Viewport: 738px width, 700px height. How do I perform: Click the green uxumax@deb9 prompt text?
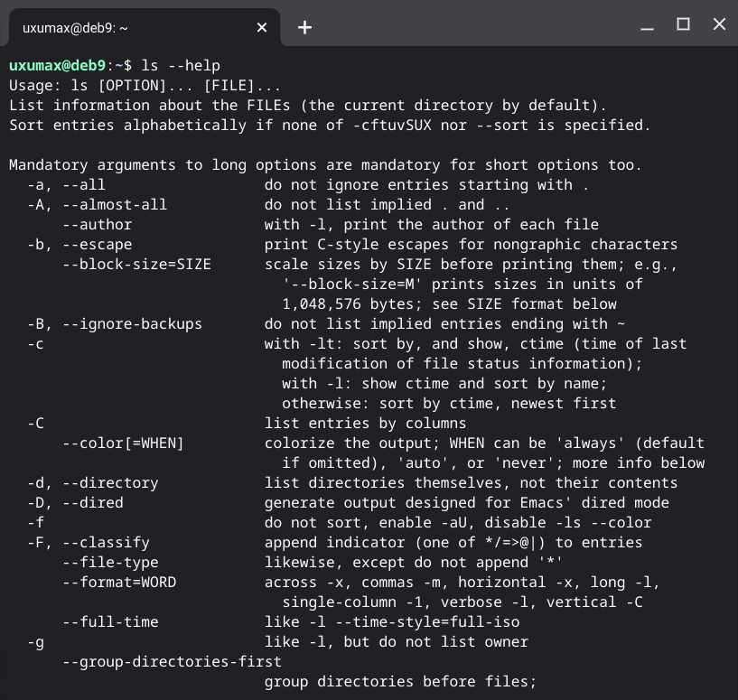click(x=58, y=65)
